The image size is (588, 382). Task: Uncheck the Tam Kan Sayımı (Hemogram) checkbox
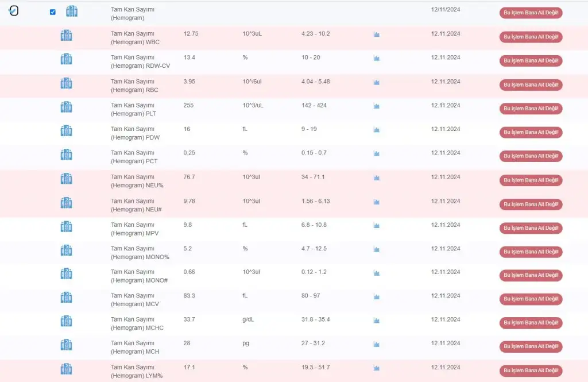pyautogui.click(x=53, y=12)
